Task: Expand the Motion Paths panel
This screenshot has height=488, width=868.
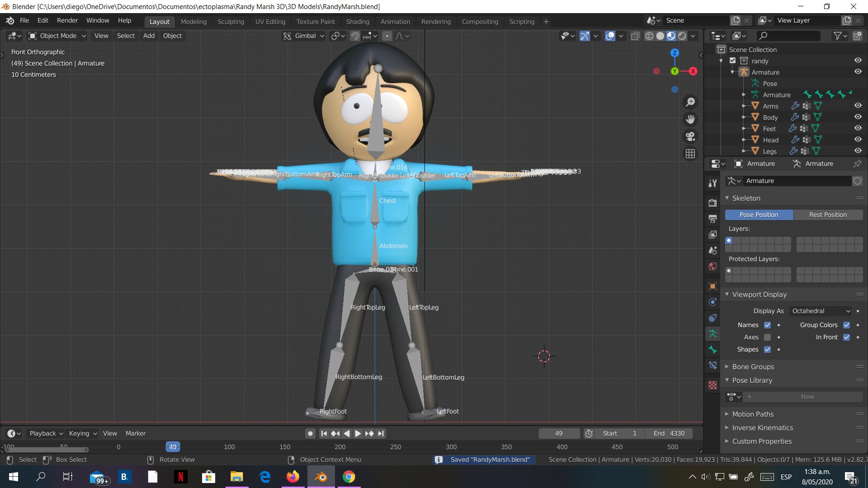Action: pos(753,414)
